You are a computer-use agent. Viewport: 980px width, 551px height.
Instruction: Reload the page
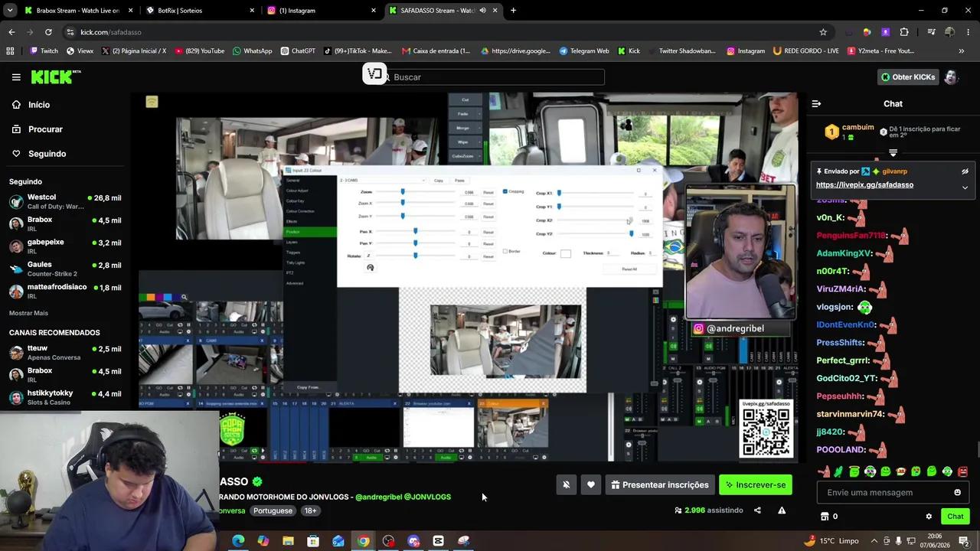pos(48,32)
